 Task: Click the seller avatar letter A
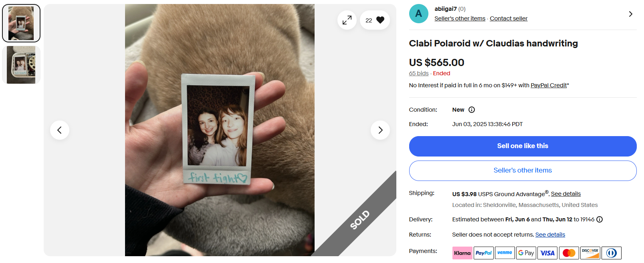pos(419,14)
